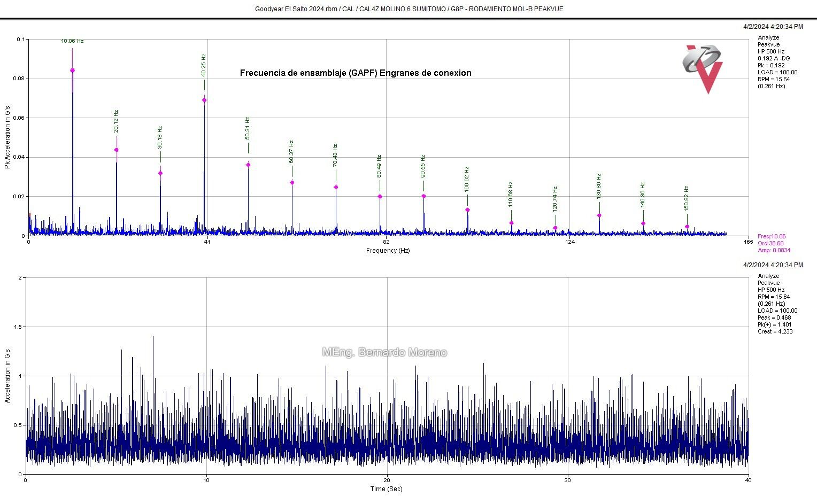
Task: Select 'LOAD = 100.00' in the waveform info panel
Action: click(x=777, y=311)
